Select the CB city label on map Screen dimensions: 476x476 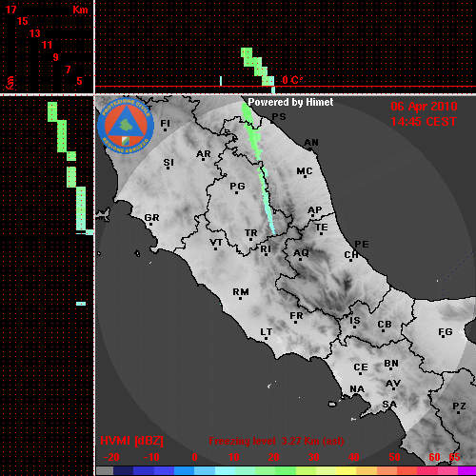pyautogui.click(x=385, y=325)
